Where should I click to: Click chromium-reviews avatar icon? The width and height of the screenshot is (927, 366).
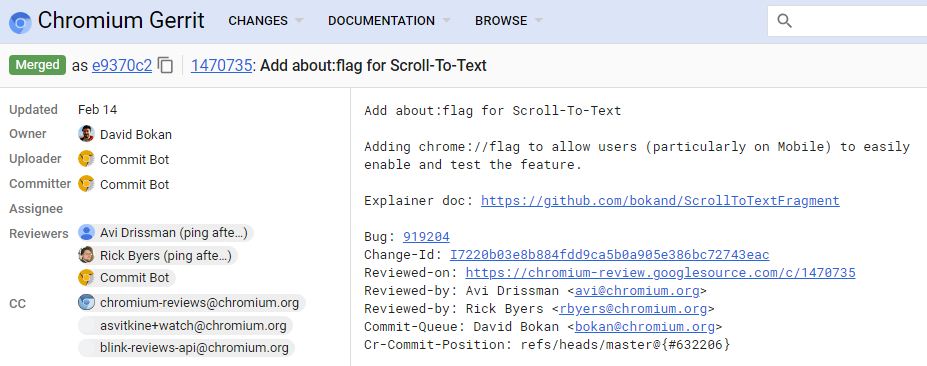click(x=86, y=303)
